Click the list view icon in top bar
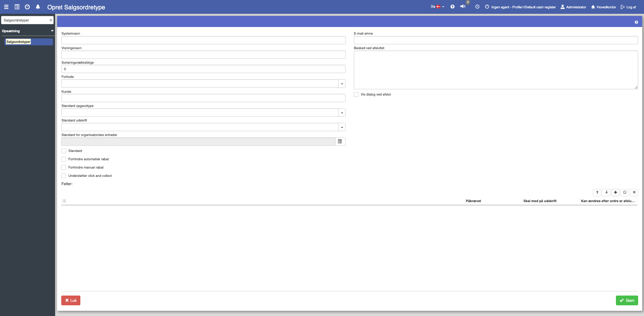Screen dimensions: 644x316 (x=17, y=7)
